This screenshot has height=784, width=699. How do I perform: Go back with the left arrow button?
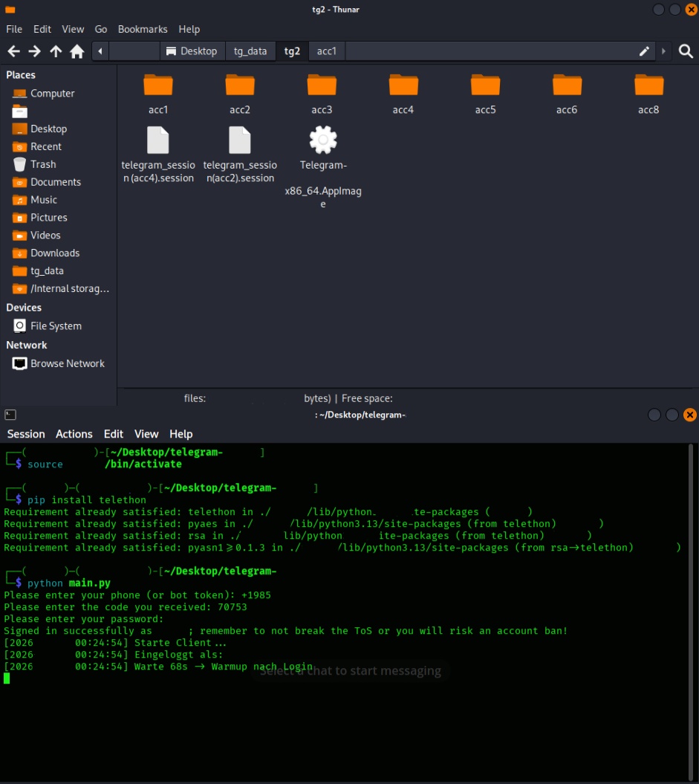(x=13, y=51)
